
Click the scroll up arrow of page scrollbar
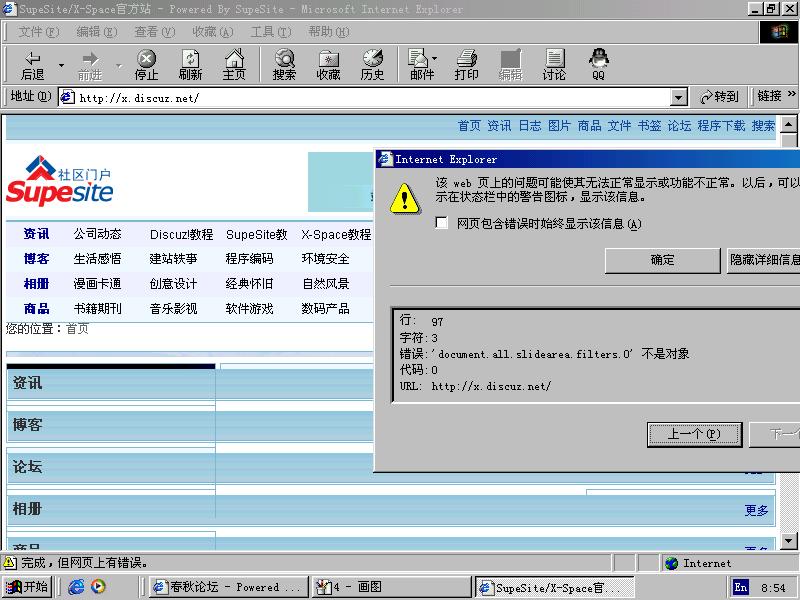pyautogui.click(x=789, y=124)
